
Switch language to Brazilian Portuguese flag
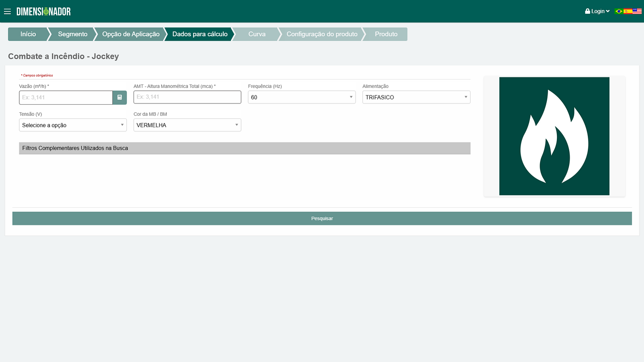click(619, 11)
